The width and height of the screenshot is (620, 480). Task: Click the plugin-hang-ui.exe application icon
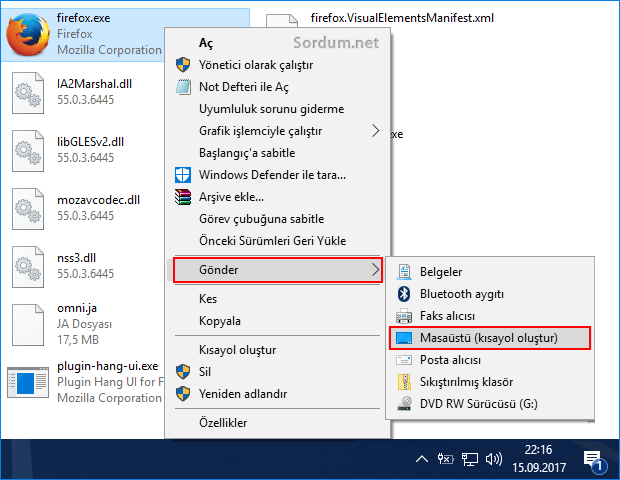tap(28, 382)
